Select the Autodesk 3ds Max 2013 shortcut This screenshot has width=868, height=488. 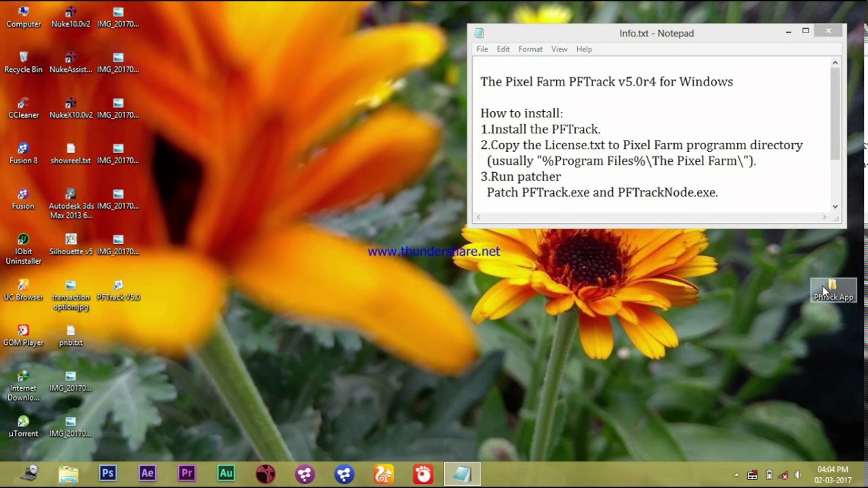pos(71,203)
